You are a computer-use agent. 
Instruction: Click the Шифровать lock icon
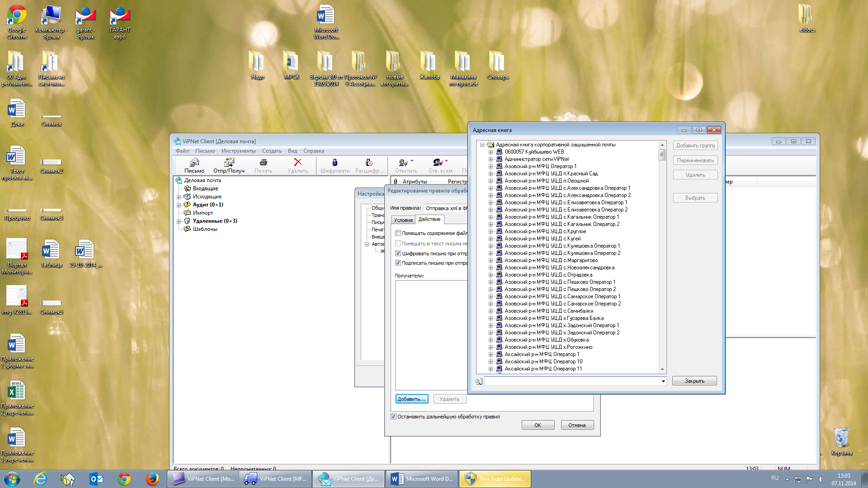click(335, 163)
